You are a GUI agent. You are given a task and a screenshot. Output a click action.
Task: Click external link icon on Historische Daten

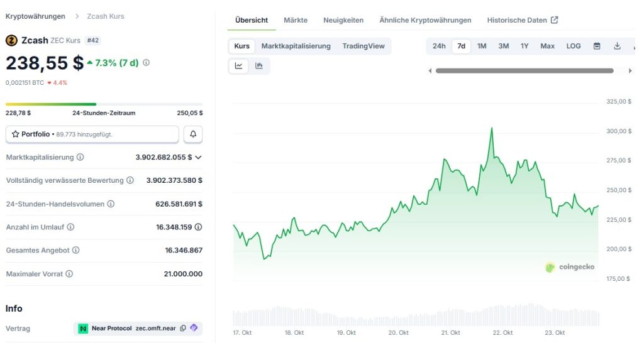(555, 20)
